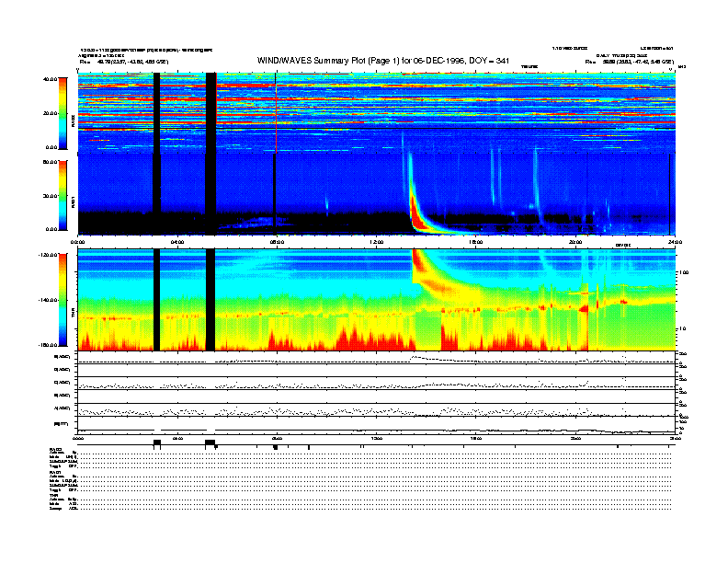Click the 12:00 label under RAD1 spectrogram
Screen dimensions: 728x563
377,242
